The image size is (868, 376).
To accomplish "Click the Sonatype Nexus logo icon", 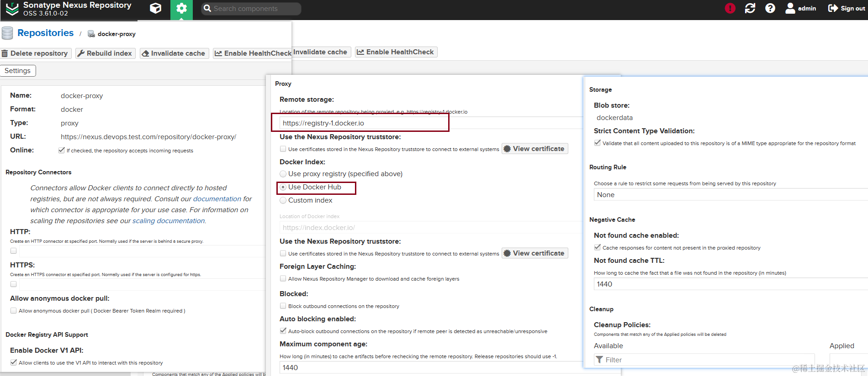I will click(x=12, y=9).
